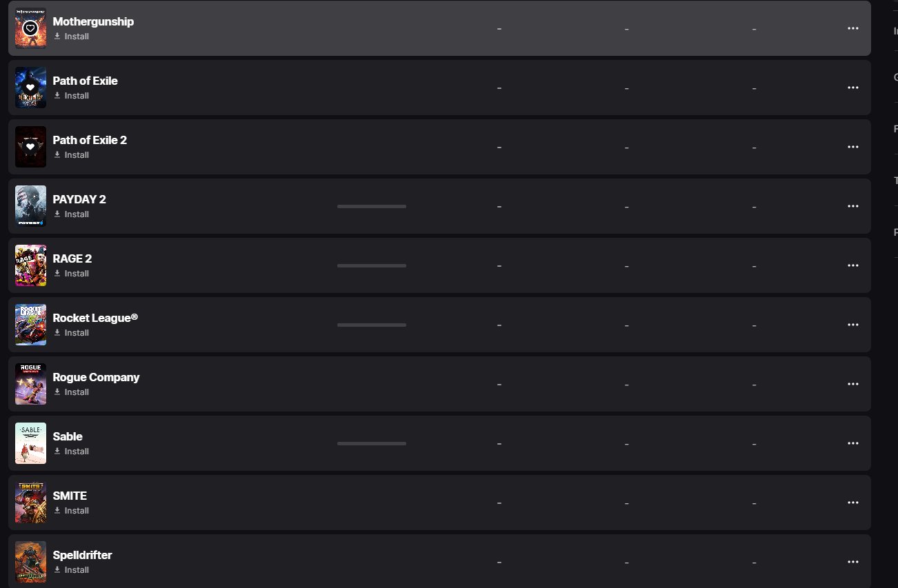Image resolution: width=898 pixels, height=588 pixels.
Task: Select the Spelldrifter game title
Action: click(x=82, y=555)
